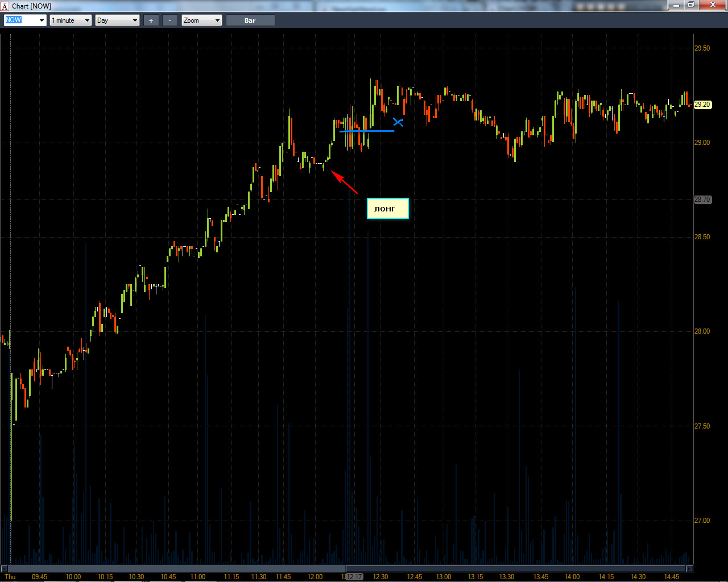Click the 29.50 price axis label
Screen dimensions: 728x582
tap(702, 48)
